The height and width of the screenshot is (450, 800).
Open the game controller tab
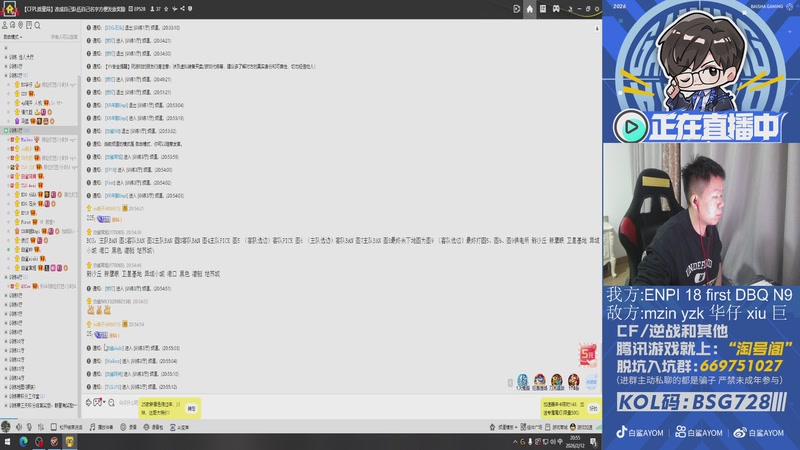(x=556, y=9)
